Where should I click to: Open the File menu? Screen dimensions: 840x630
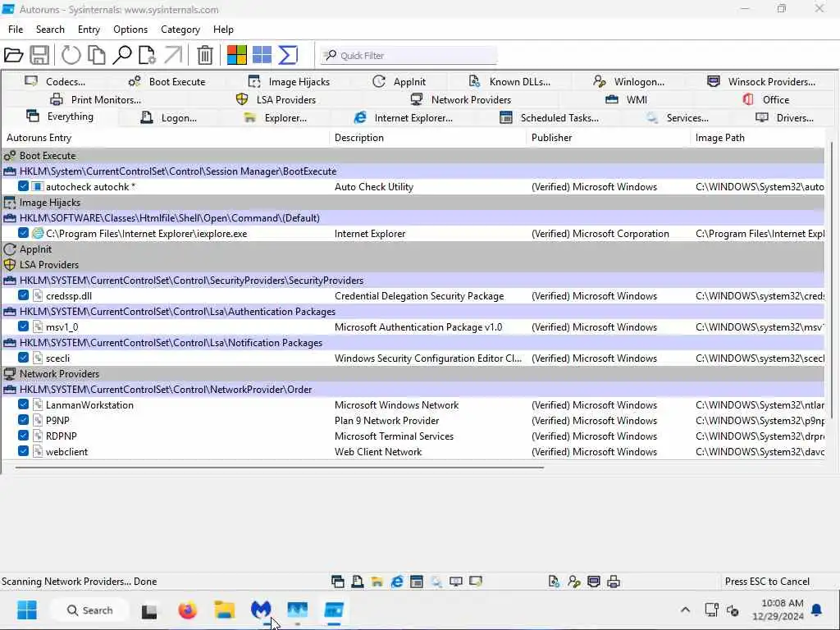point(16,30)
